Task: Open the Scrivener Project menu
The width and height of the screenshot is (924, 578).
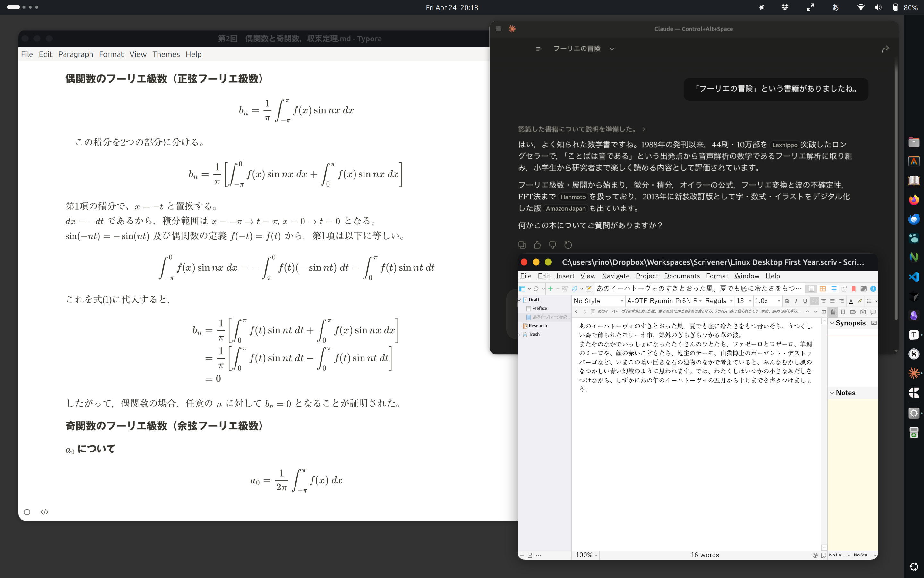Action: click(x=647, y=276)
